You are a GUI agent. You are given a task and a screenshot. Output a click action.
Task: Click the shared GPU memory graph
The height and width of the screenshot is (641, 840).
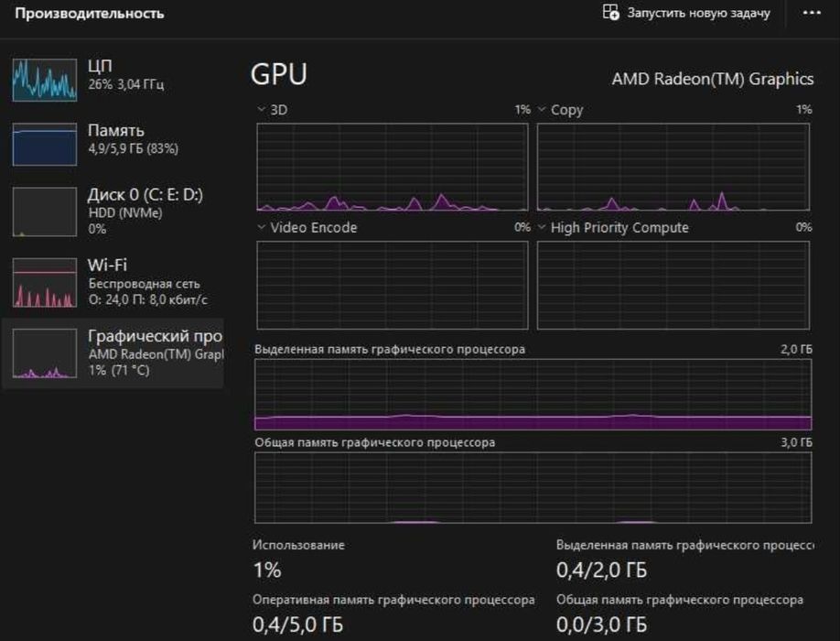coord(533,488)
